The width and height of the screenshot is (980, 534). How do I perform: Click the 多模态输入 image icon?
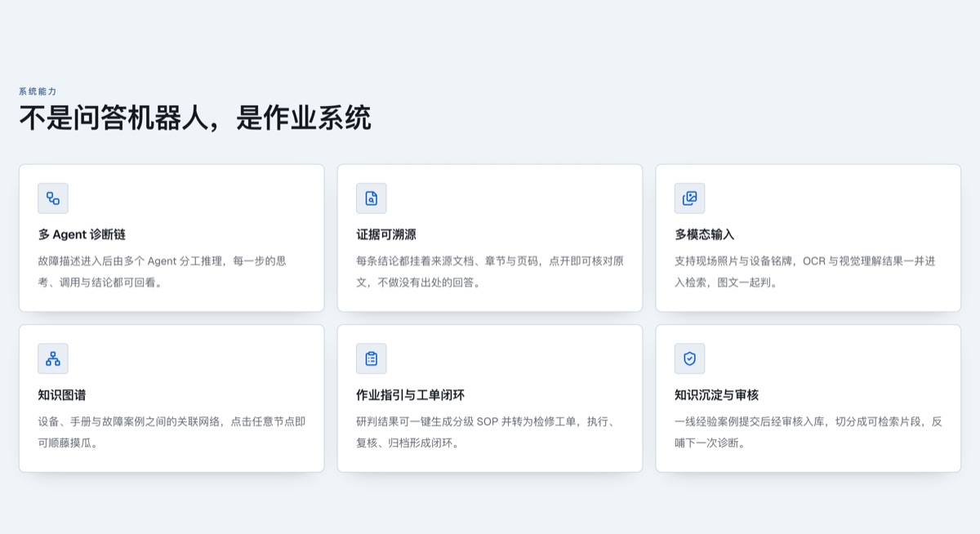[x=690, y=198]
